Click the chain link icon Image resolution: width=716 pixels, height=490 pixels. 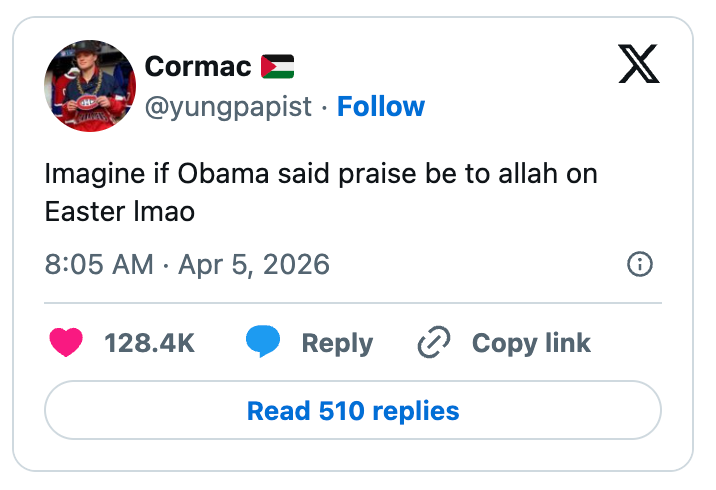tap(434, 344)
